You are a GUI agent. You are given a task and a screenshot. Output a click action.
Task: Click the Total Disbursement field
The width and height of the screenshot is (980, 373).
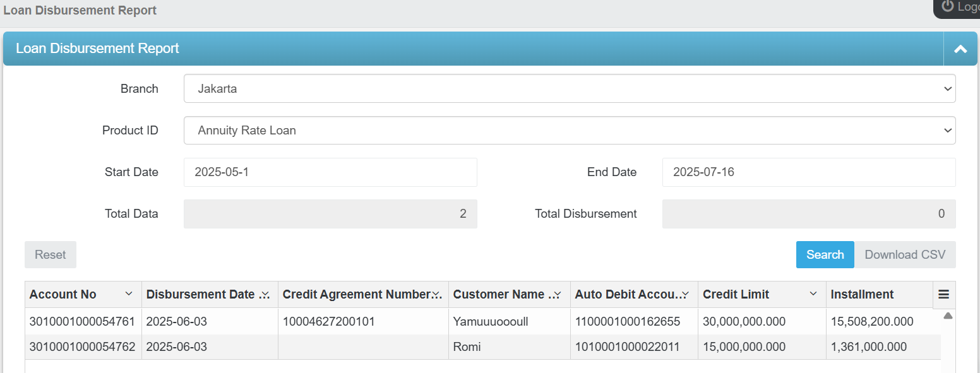pyautogui.click(x=808, y=213)
